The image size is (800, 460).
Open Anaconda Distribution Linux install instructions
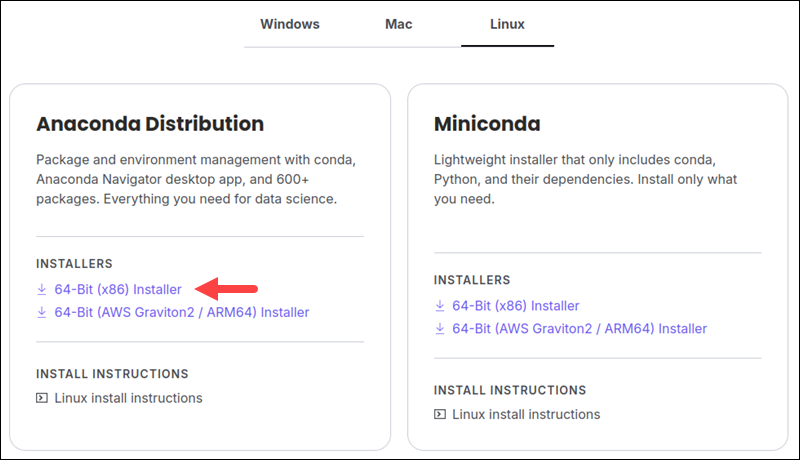pos(129,398)
